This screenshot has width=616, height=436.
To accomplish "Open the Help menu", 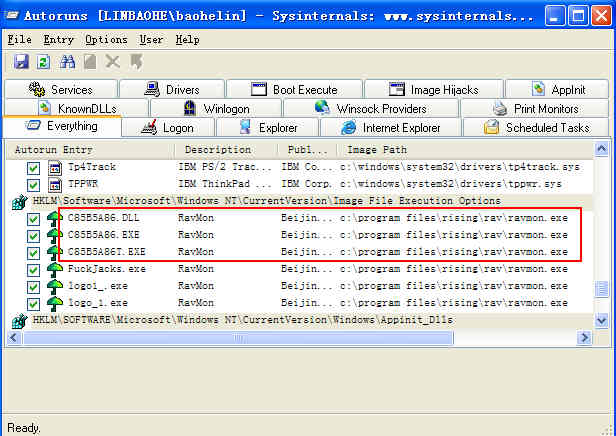I will click(187, 40).
